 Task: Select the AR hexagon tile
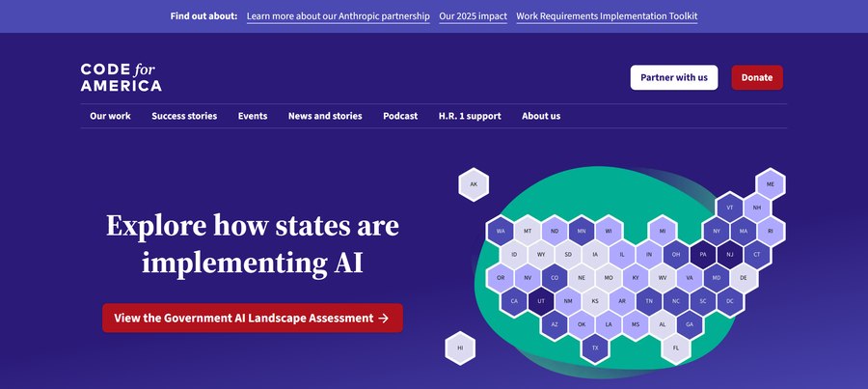pyautogui.click(x=622, y=301)
